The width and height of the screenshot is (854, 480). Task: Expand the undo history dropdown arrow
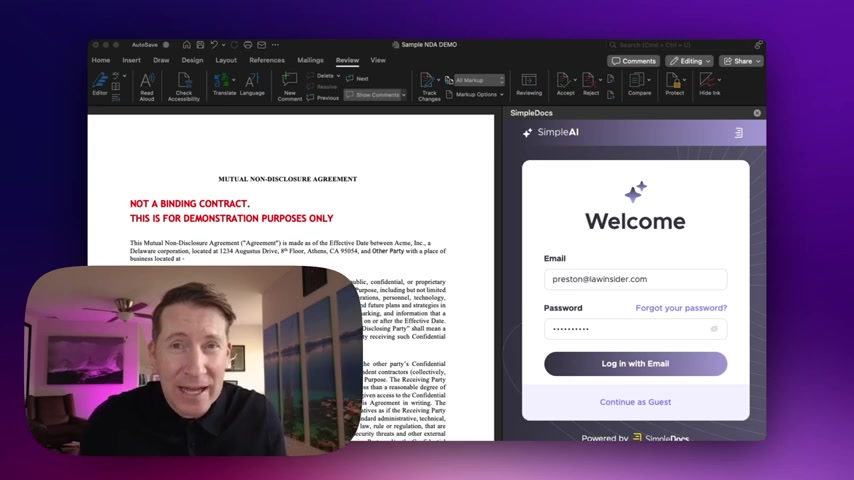pyautogui.click(x=223, y=45)
